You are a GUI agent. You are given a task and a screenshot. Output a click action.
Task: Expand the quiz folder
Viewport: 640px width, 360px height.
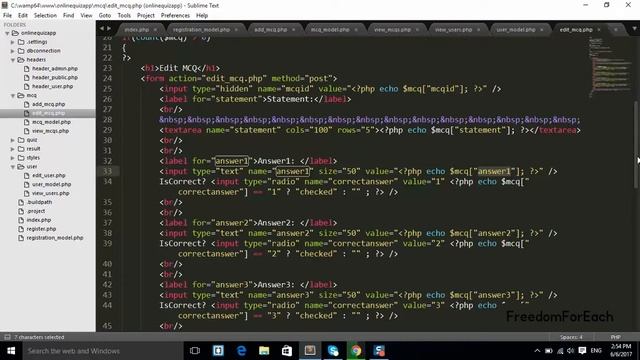pyautogui.click(x=13, y=140)
